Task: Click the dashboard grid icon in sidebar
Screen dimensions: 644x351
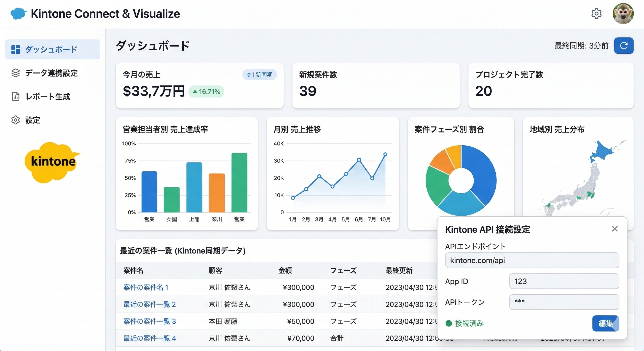Action: coord(16,49)
